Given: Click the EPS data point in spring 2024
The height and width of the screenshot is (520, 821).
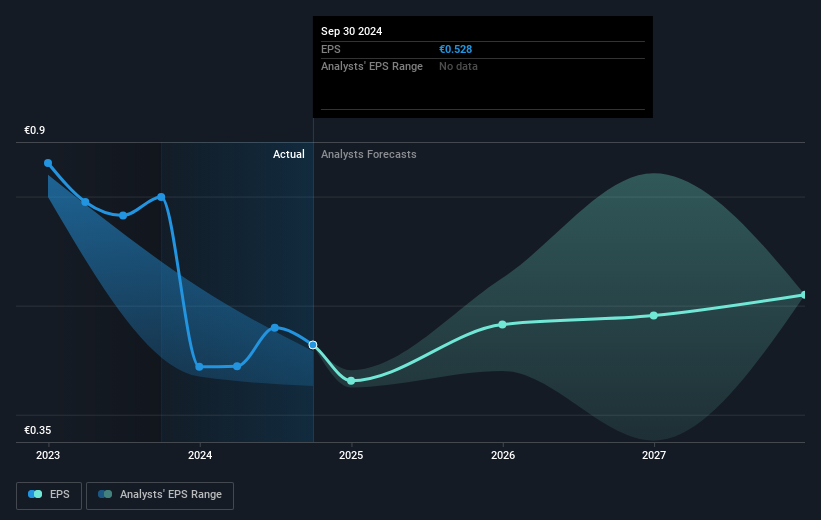Looking at the screenshot, I should (x=237, y=366).
